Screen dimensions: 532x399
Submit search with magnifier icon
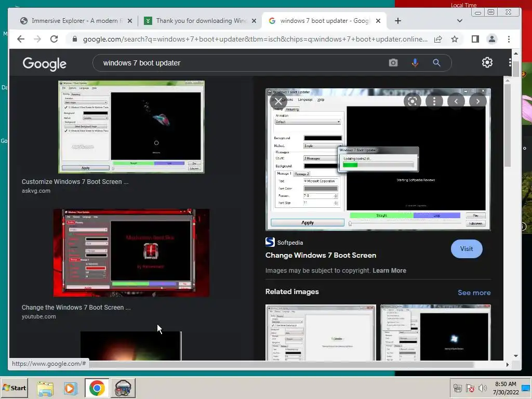(436, 63)
